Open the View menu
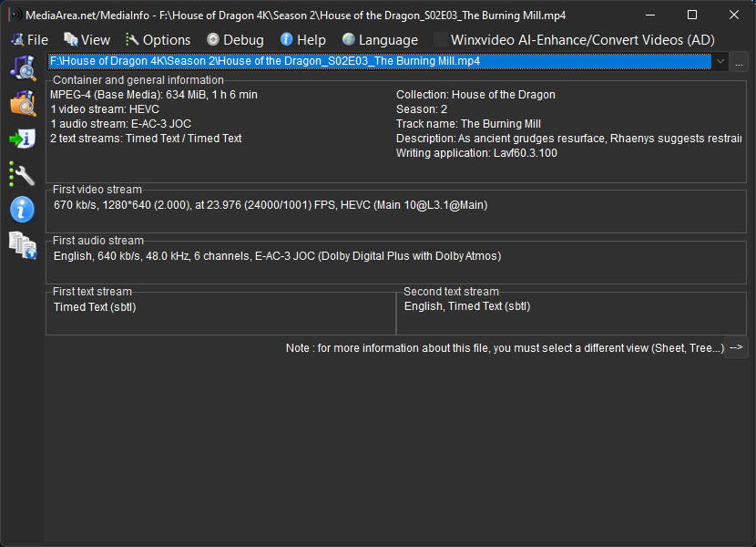This screenshot has width=756, height=547. tap(87, 39)
